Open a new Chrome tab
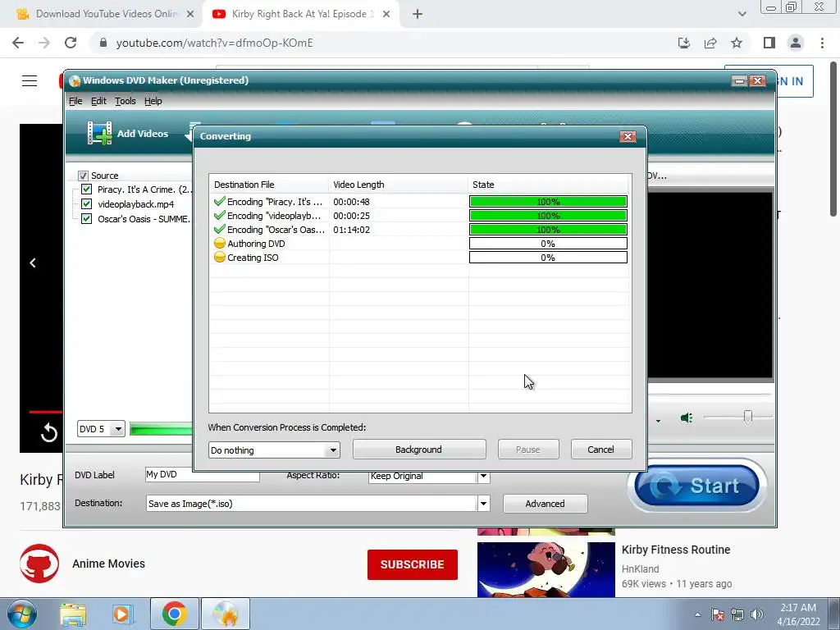Viewport: 840px width, 630px height. click(418, 14)
